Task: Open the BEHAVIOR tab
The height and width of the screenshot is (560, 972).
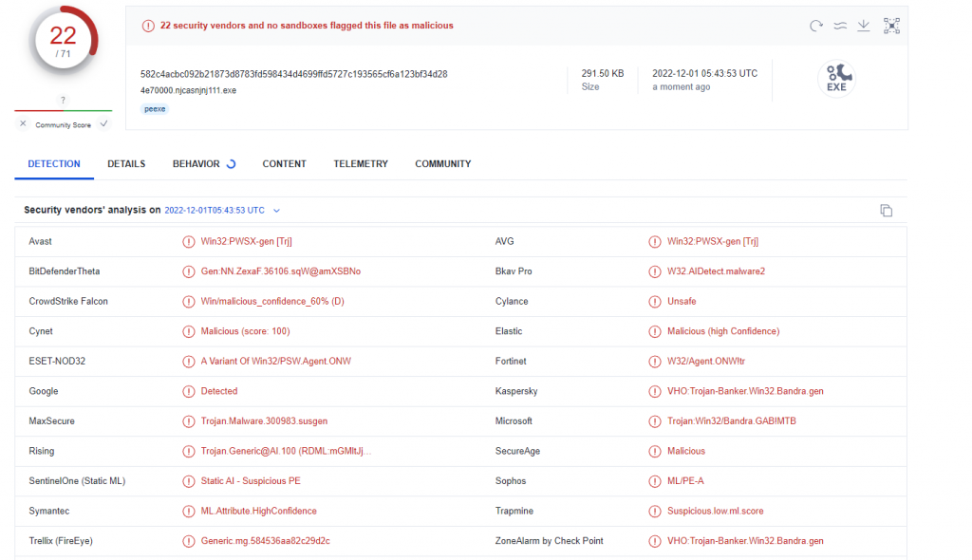Action: [x=196, y=164]
